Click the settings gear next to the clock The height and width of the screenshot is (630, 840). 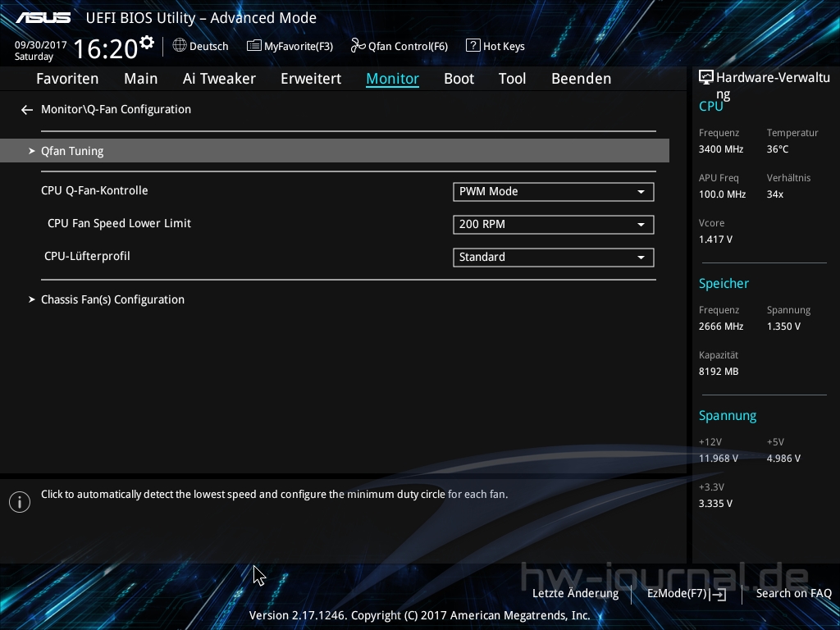pos(146,43)
